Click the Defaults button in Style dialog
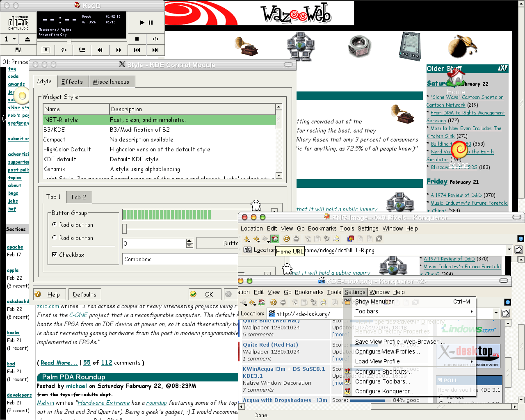This screenshot has height=420, width=525. pos(84,294)
